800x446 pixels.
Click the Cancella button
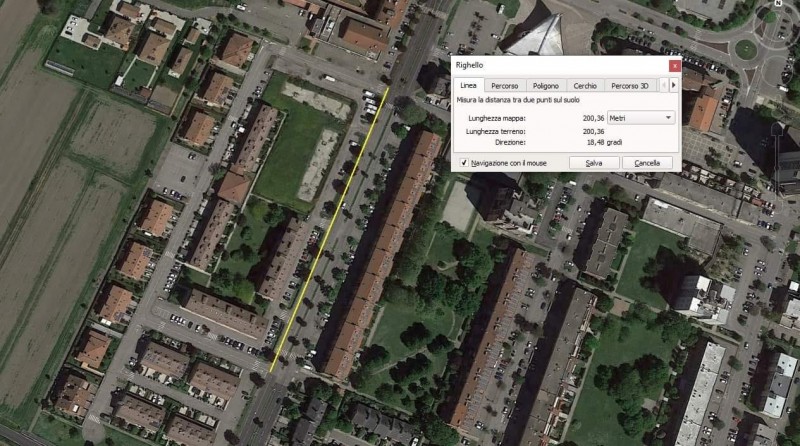pyautogui.click(x=647, y=163)
